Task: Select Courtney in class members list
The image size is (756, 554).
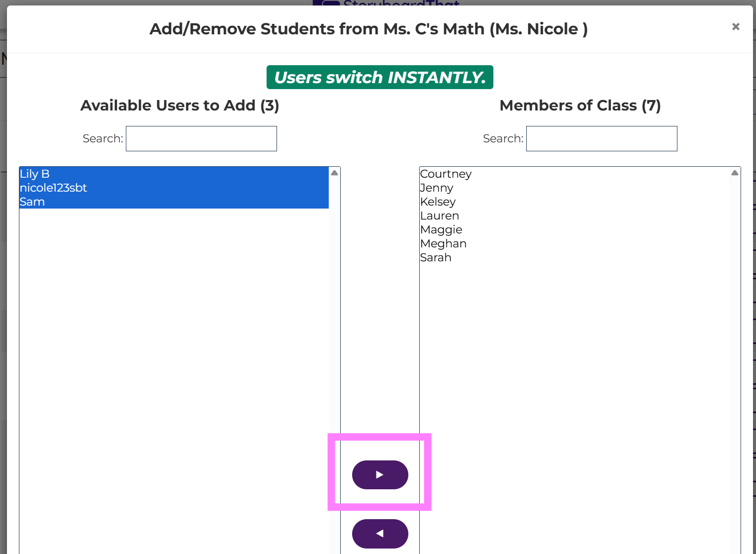Action: coord(446,174)
